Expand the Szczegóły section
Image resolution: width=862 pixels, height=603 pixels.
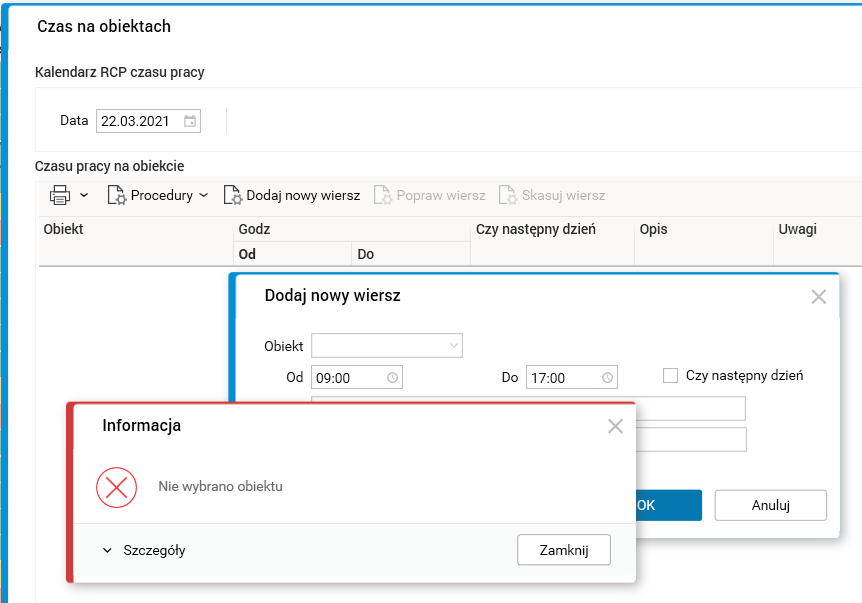[x=143, y=550]
